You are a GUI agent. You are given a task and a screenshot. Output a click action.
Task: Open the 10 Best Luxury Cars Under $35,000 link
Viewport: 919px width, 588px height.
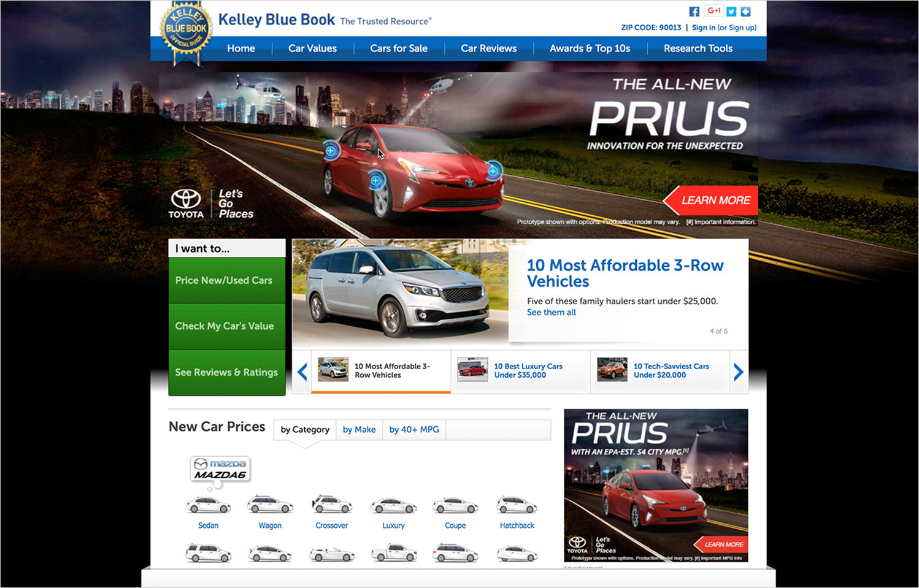[528, 371]
